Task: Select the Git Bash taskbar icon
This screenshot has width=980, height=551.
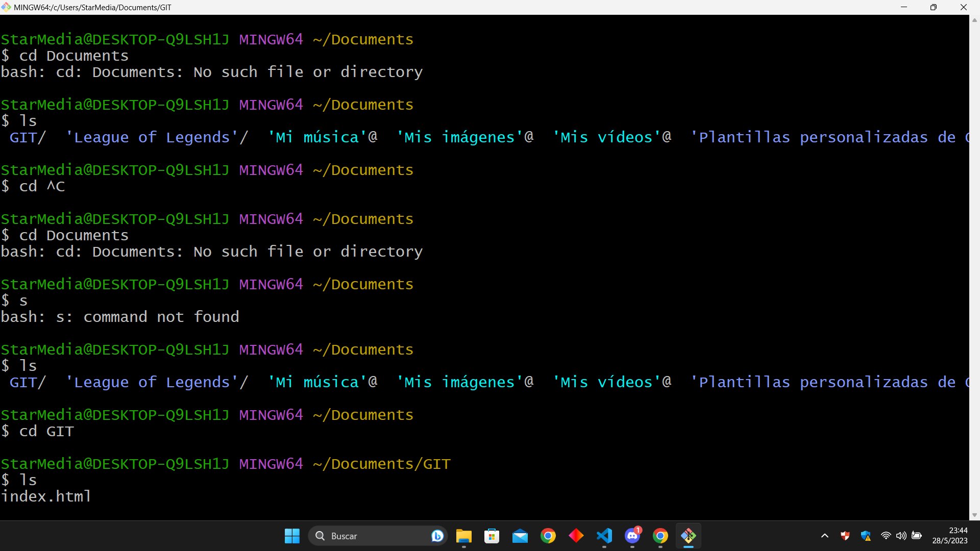Action: click(x=688, y=536)
